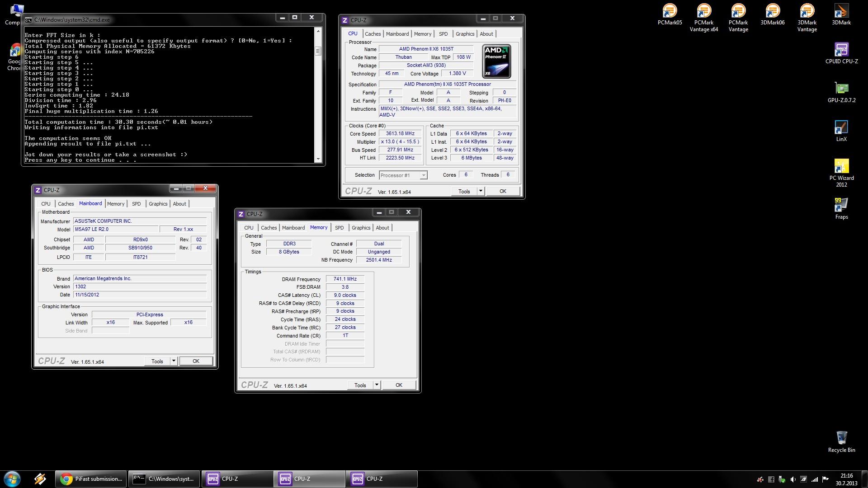Select the second, highlighted CPU-Z taskbar button
The height and width of the screenshot is (488, 868).
(x=309, y=479)
